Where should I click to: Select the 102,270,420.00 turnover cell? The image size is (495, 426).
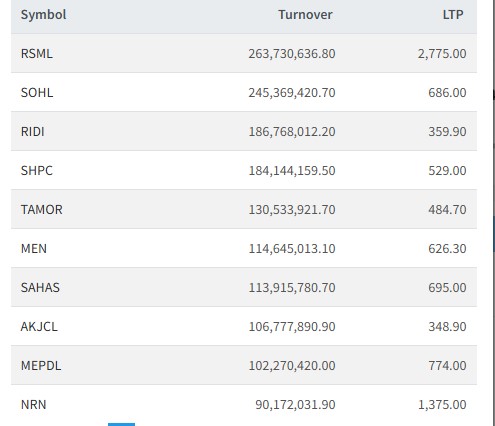[292, 366]
